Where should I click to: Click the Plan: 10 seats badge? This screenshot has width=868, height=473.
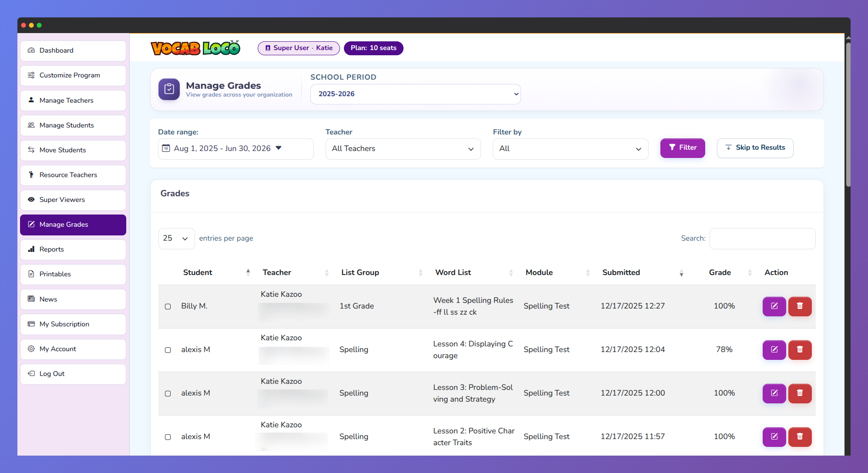(x=373, y=48)
